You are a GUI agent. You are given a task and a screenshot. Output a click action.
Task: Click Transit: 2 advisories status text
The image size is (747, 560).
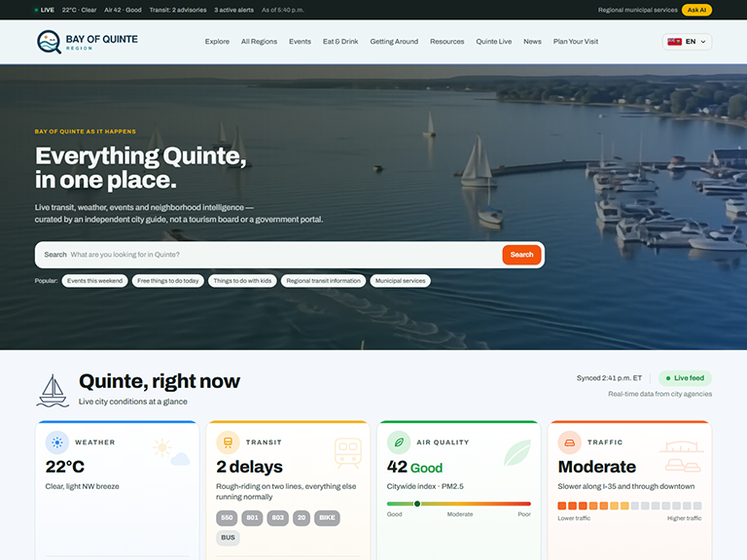(178, 10)
